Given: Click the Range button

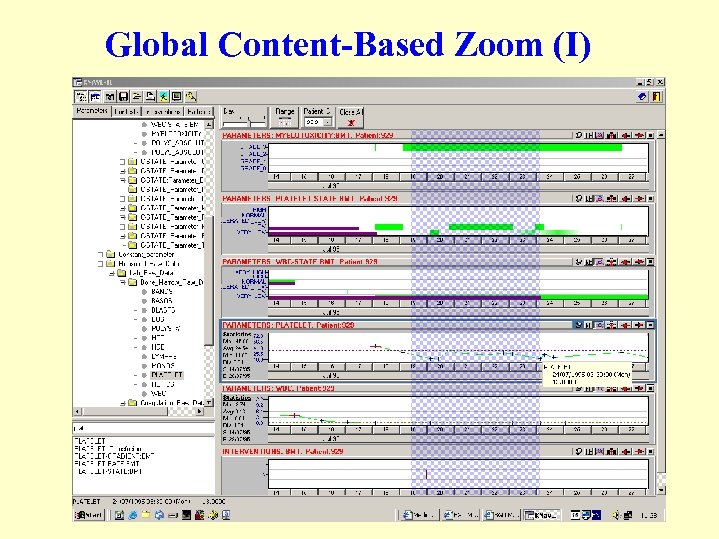Looking at the screenshot, I should pos(285,117).
